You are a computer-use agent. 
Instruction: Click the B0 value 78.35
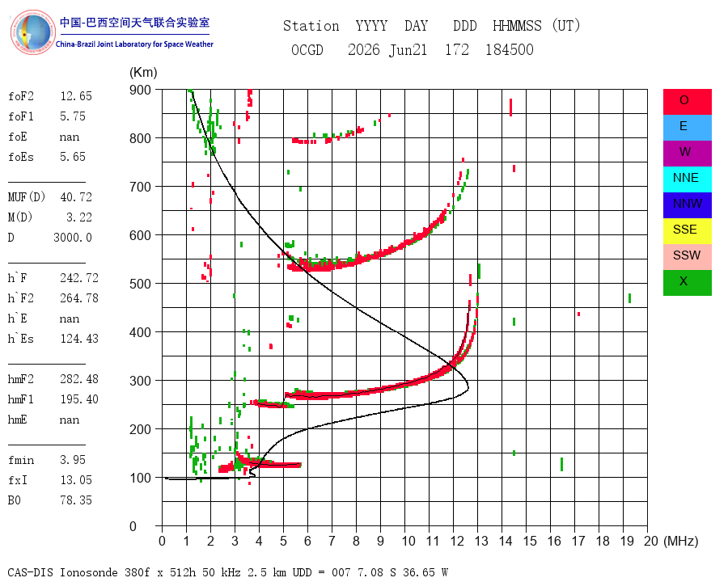click(x=76, y=500)
